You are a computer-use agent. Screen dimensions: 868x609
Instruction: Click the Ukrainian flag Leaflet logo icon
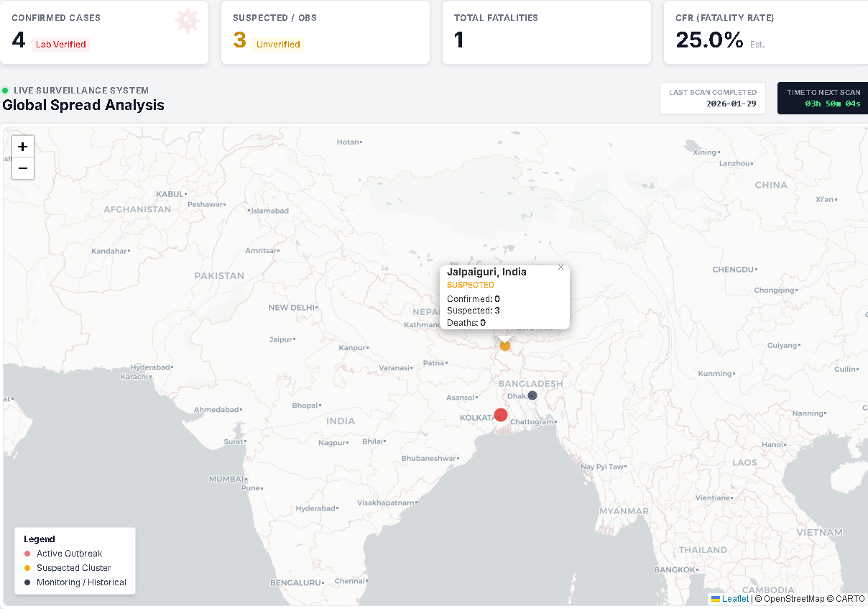[716, 598]
